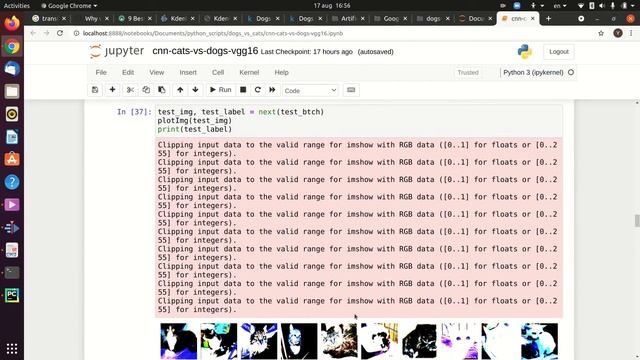Save and checkpoint the notebook

point(95,90)
